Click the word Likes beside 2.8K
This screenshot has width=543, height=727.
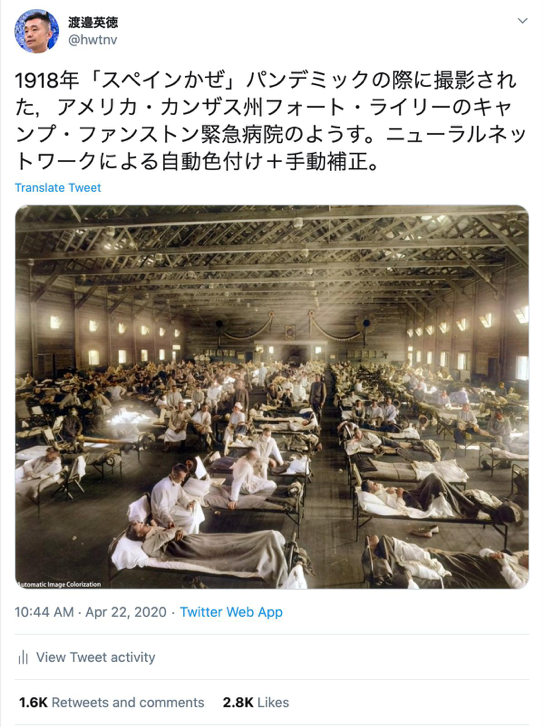pos(273,702)
